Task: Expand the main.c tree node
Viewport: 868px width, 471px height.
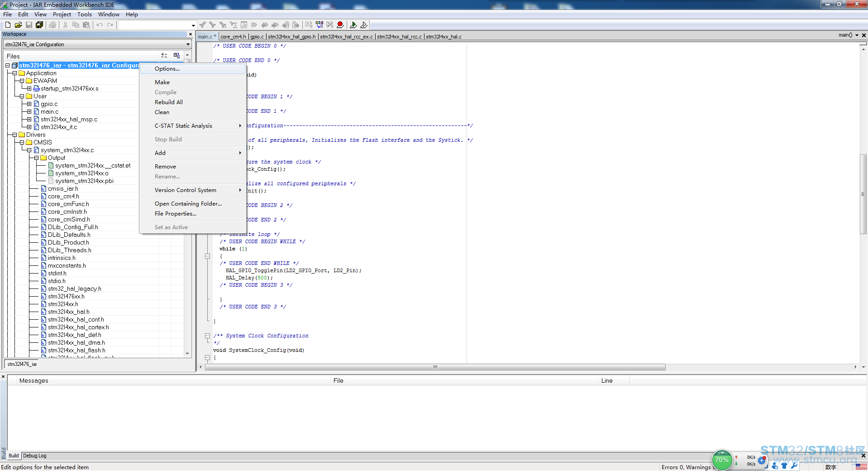Action: click(x=29, y=112)
